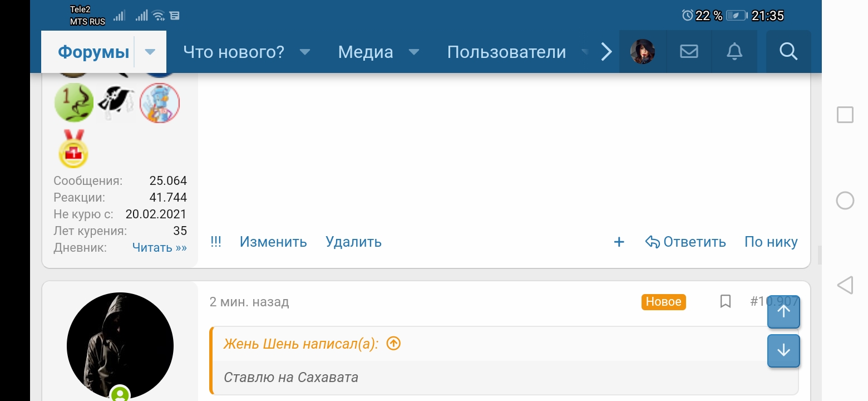
Task: Click the gold medal achievement badge
Action: pyautogui.click(x=72, y=149)
